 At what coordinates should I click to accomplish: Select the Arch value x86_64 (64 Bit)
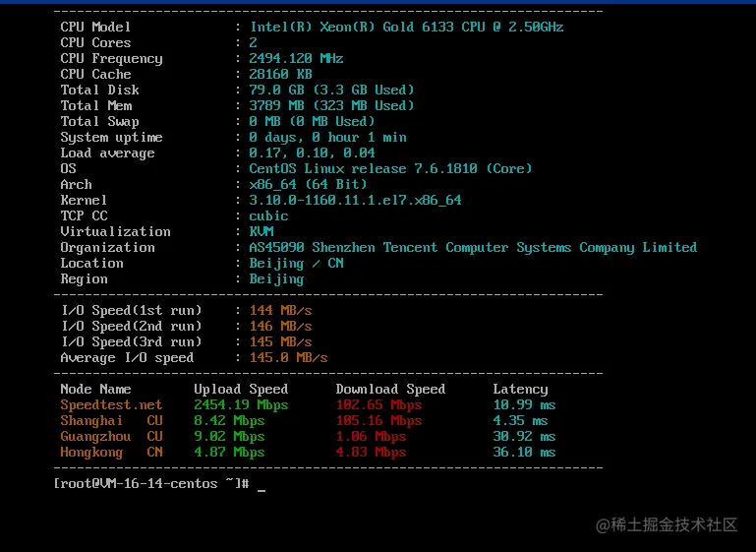308,184
